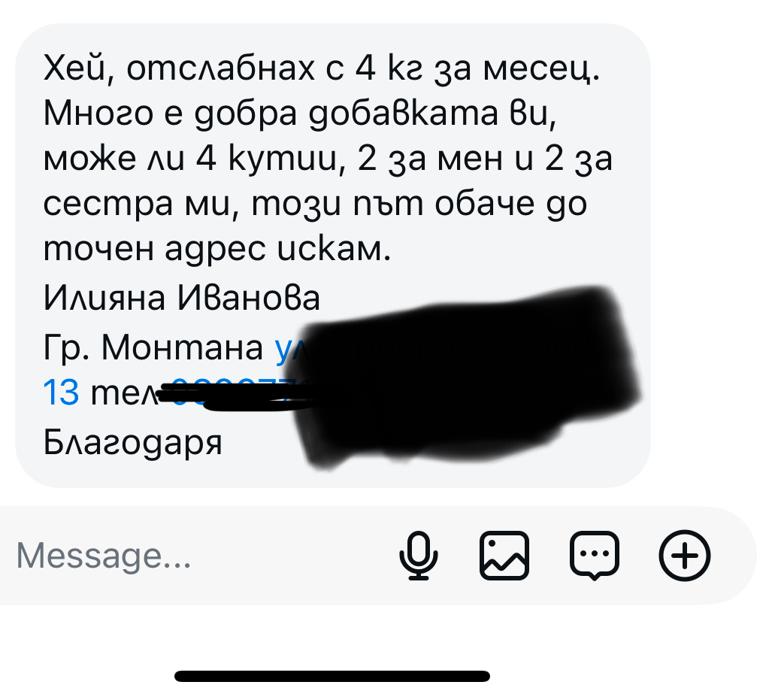Tap the words сестра ми in the message

coord(137,205)
